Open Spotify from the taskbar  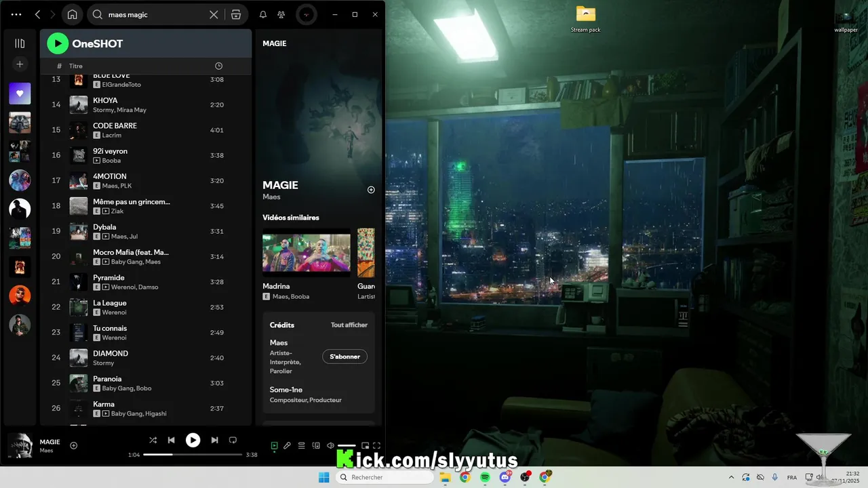tap(485, 477)
